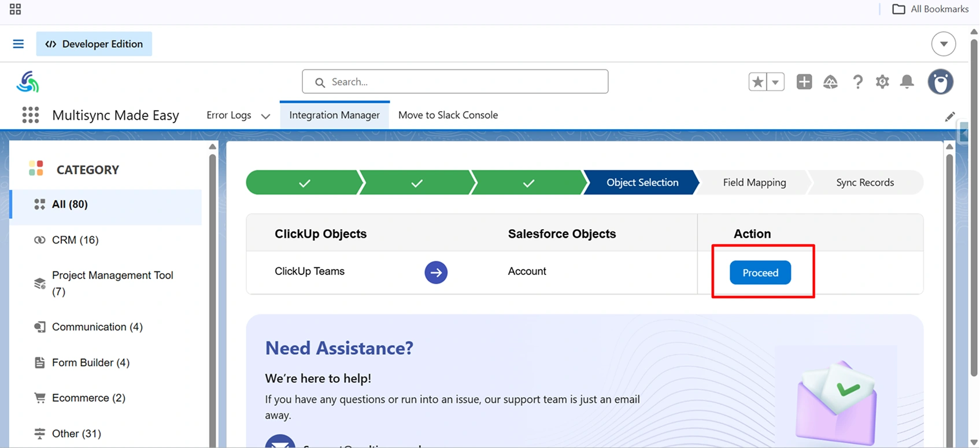Click the favorites star icon
Image resolution: width=980 pixels, height=448 pixels.
tap(757, 82)
